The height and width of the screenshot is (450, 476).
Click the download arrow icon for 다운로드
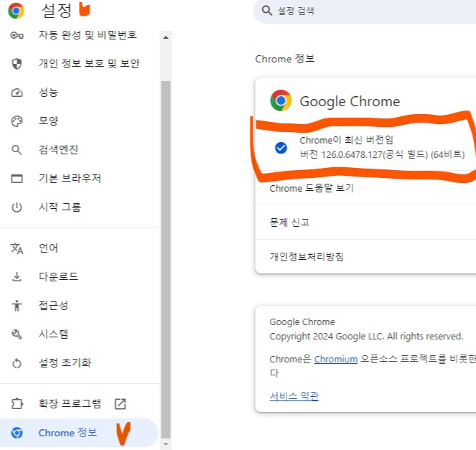[17, 277]
